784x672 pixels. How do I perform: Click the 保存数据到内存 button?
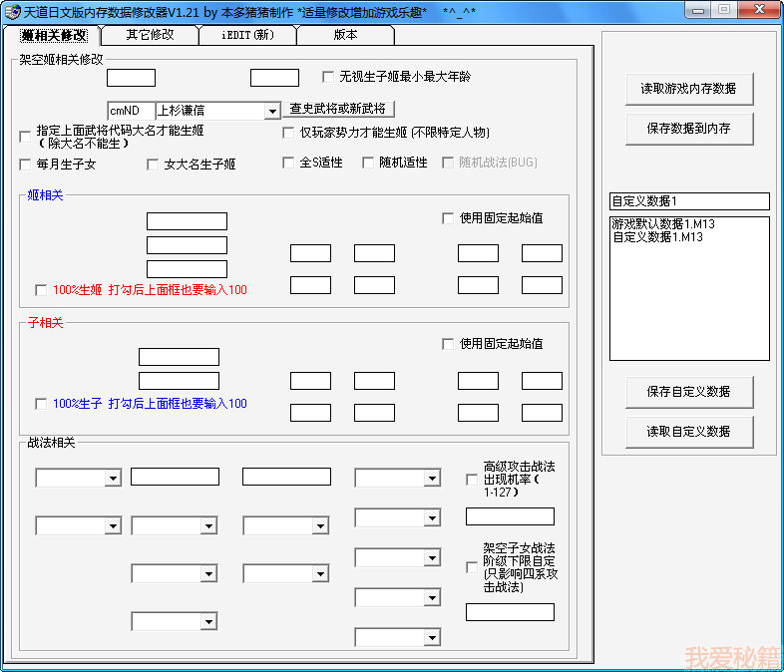(x=688, y=129)
